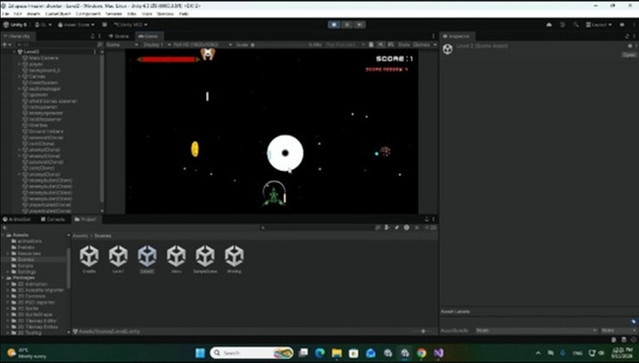Click the Unity Cloud icon
The width and height of the screenshot is (639, 363).
549,25
